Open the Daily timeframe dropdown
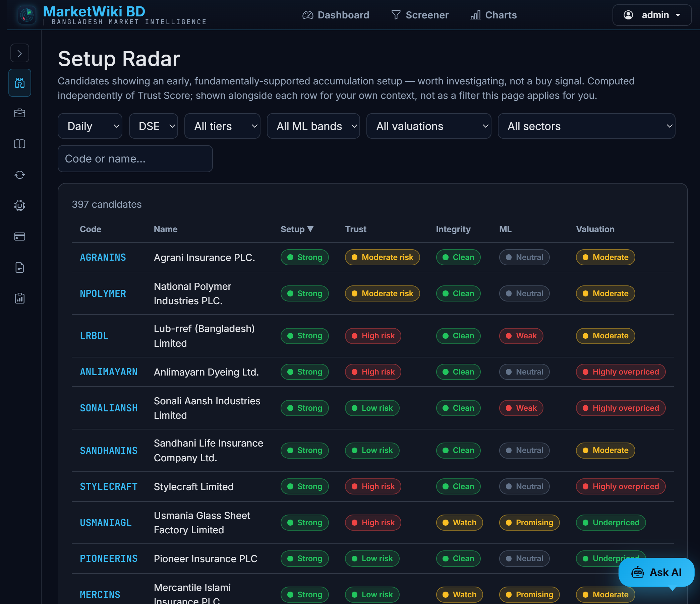 click(90, 126)
